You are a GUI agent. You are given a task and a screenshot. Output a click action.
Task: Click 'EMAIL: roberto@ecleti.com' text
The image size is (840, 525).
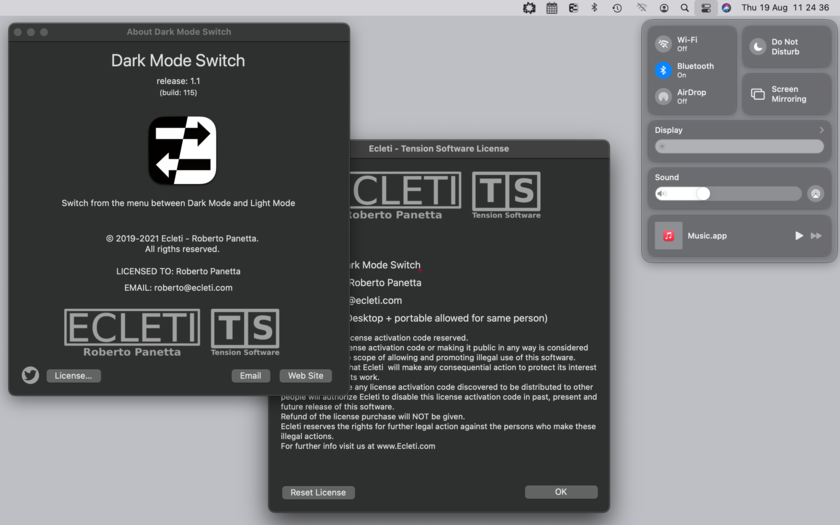(178, 288)
